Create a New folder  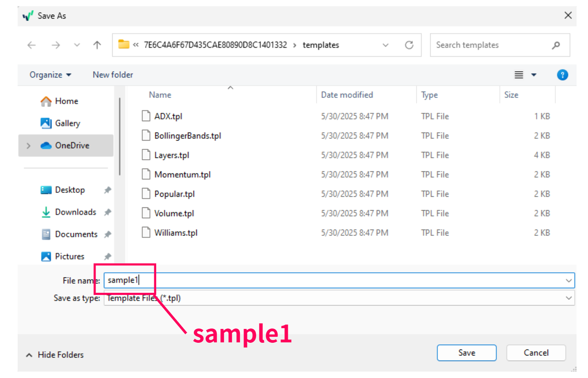pos(113,75)
